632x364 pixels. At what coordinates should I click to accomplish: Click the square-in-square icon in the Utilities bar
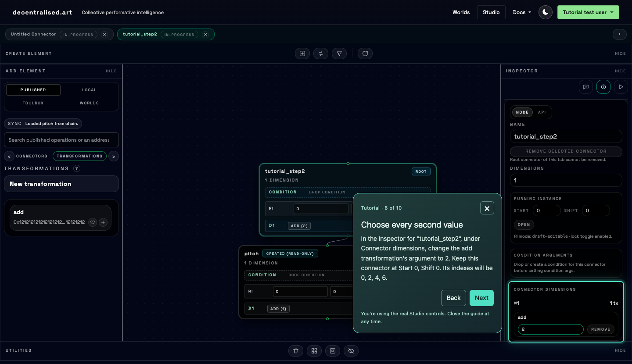333,351
